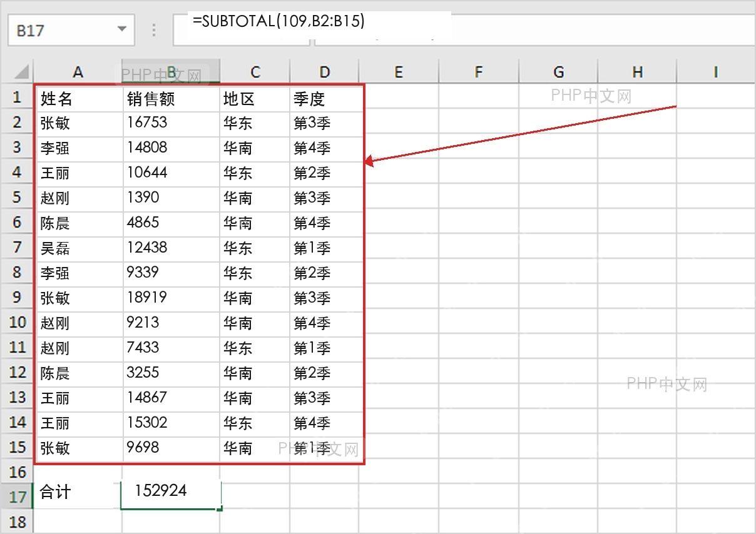This screenshot has height=534, width=756.
Task: Select column I header
Action: point(715,72)
